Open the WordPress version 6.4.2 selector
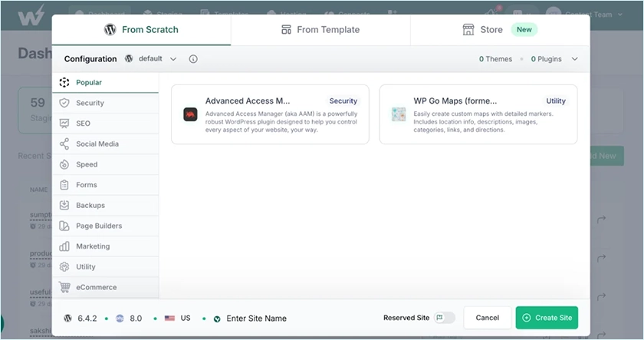644x340 pixels. click(x=84, y=318)
